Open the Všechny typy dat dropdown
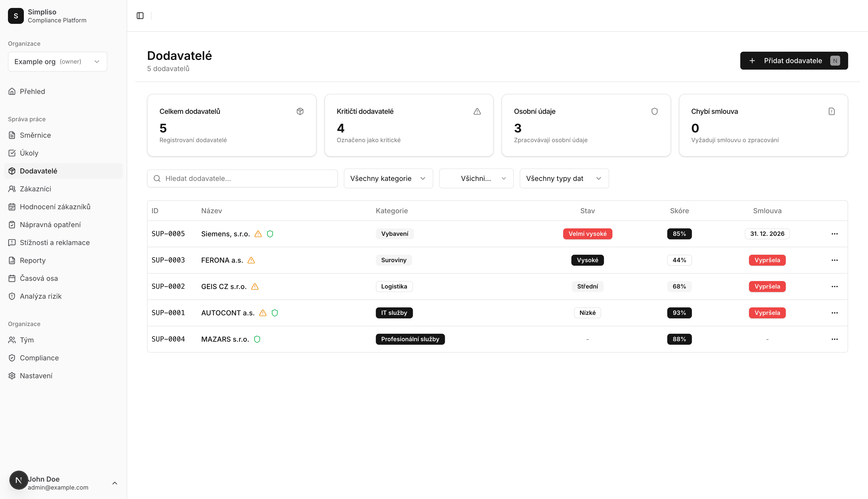 click(564, 178)
